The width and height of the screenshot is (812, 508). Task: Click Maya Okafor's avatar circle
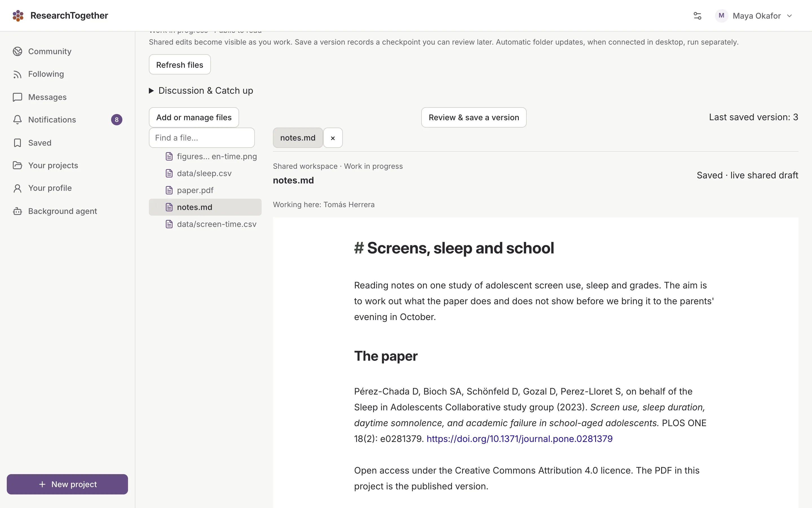click(721, 16)
